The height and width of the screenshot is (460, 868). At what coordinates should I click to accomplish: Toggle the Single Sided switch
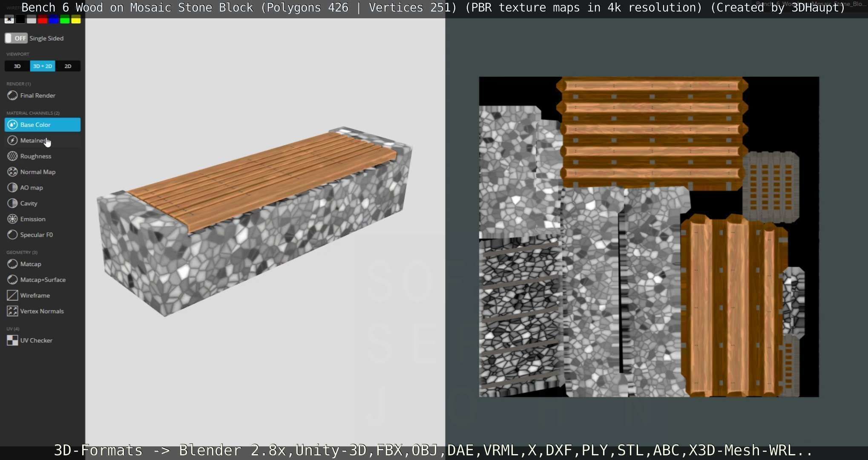(x=16, y=38)
